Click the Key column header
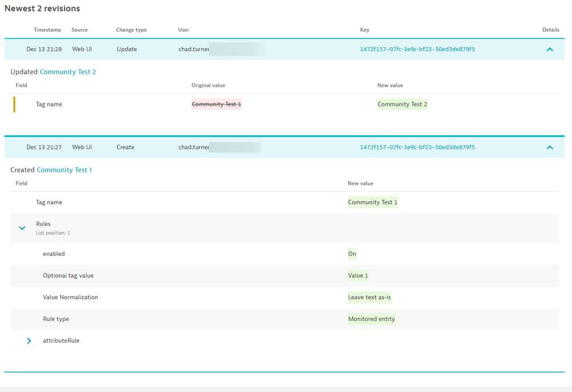Screen dimensions: 572x392 [x=365, y=30]
